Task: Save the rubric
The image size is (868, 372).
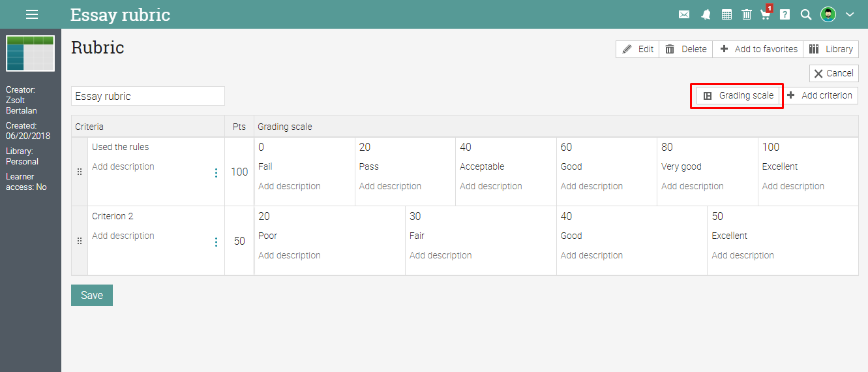Action: point(92,295)
